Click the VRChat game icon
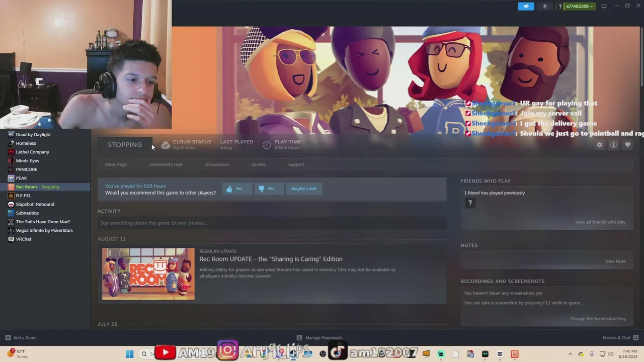 pyautogui.click(x=11, y=239)
